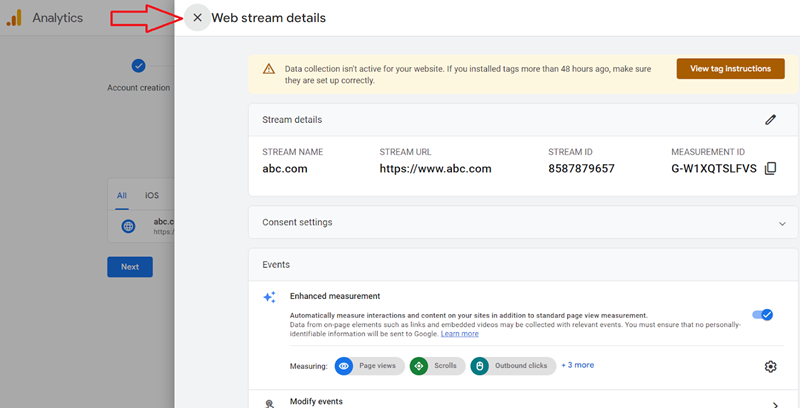The image size is (800, 408).
Task: Open Modify events chevron arrow
Action: click(x=776, y=404)
